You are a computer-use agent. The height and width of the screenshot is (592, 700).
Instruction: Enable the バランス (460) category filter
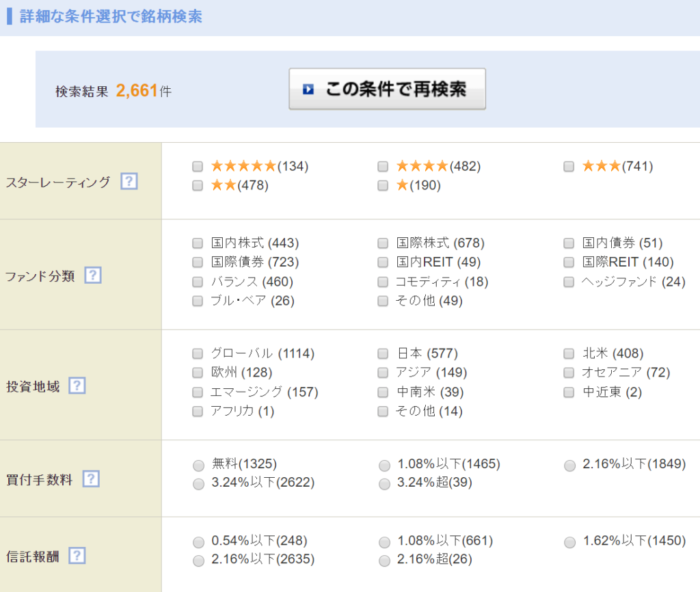(x=198, y=281)
